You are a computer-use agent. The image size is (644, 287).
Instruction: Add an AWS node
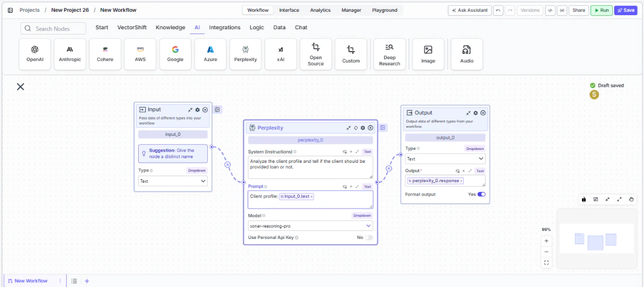pos(140,54)
